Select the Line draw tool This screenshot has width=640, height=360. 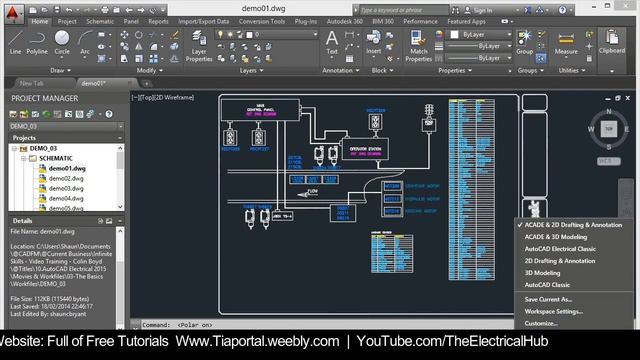point(15,42)
